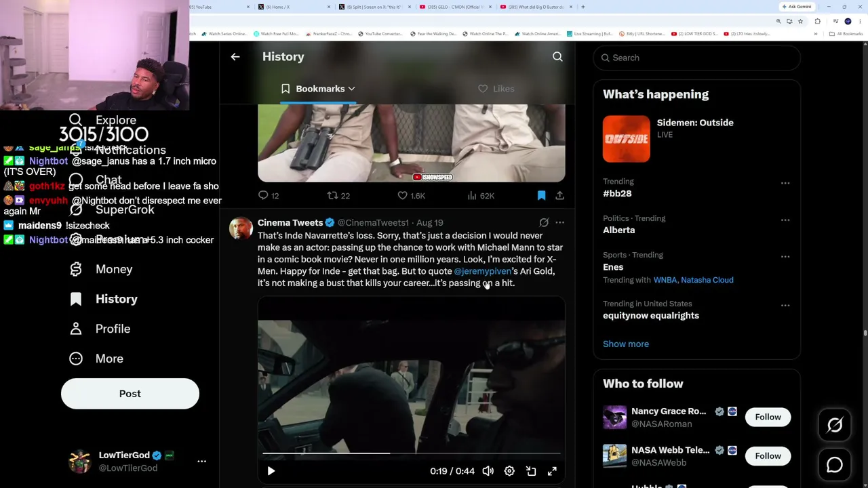Select the Bookmarks tab
The width and height of the screenshot is (868, 488).
318,89
